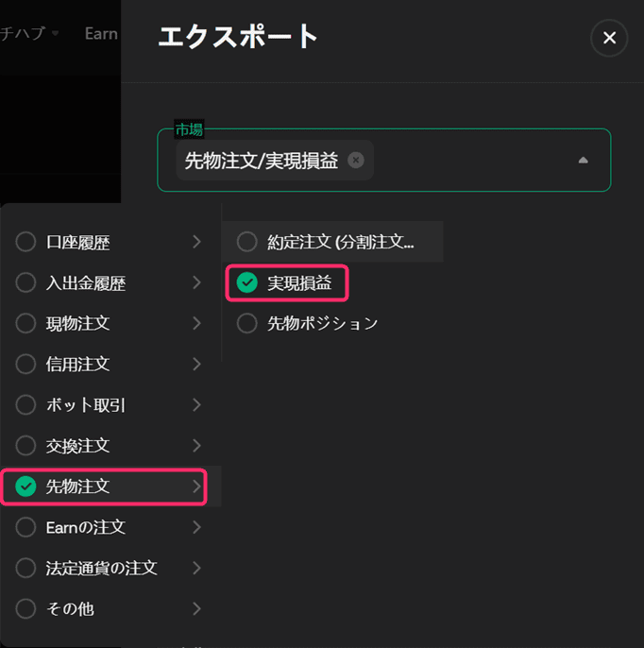Select 約定注文 (分割注文) option
644x648 pixels.
[x=340, y=242]
